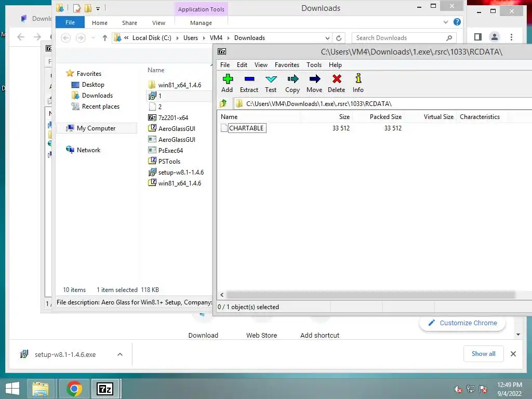Go up one folder level in 7-Zip

(x=223, y=103)
